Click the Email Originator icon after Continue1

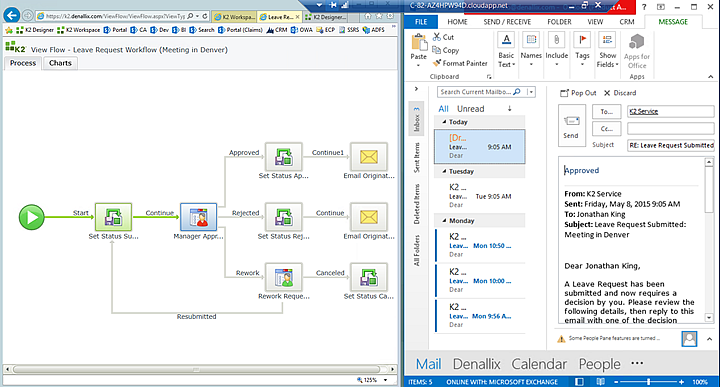click(x=369, y=157)
